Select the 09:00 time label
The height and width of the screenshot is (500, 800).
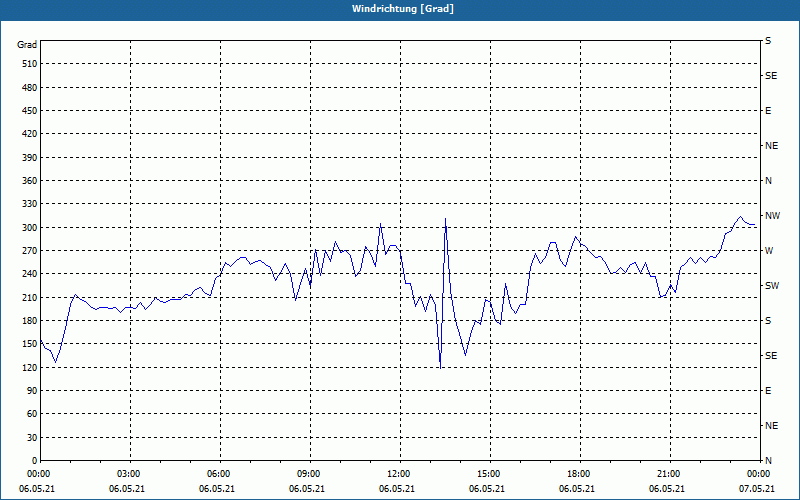point(308,474)
